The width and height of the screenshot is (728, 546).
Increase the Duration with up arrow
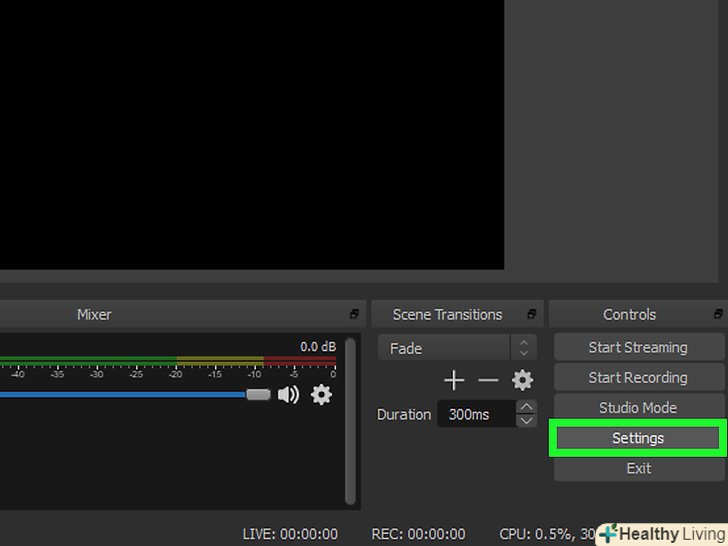526,407
